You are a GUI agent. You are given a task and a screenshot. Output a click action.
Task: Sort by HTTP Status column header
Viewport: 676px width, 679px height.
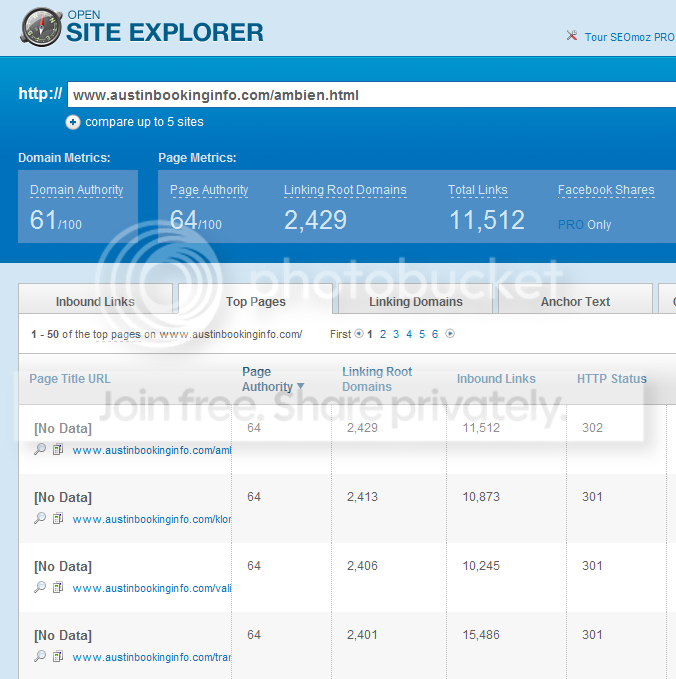(x=611, y=379)
